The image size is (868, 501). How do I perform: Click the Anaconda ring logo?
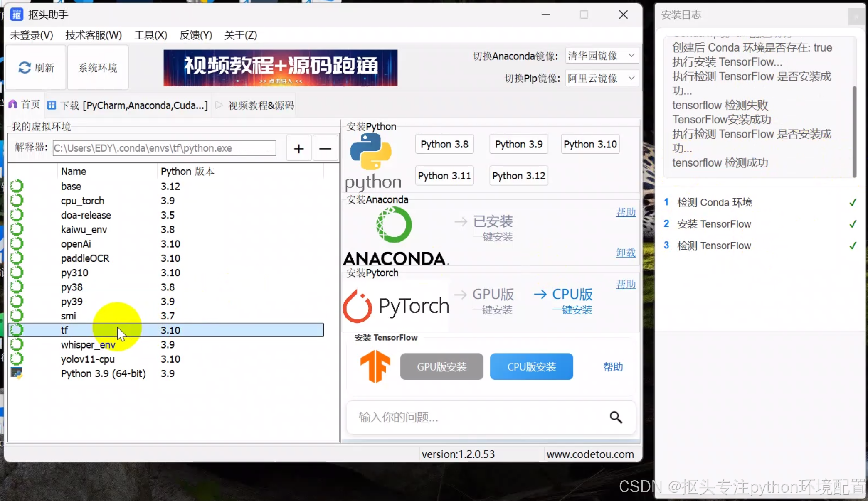(394, 225)
